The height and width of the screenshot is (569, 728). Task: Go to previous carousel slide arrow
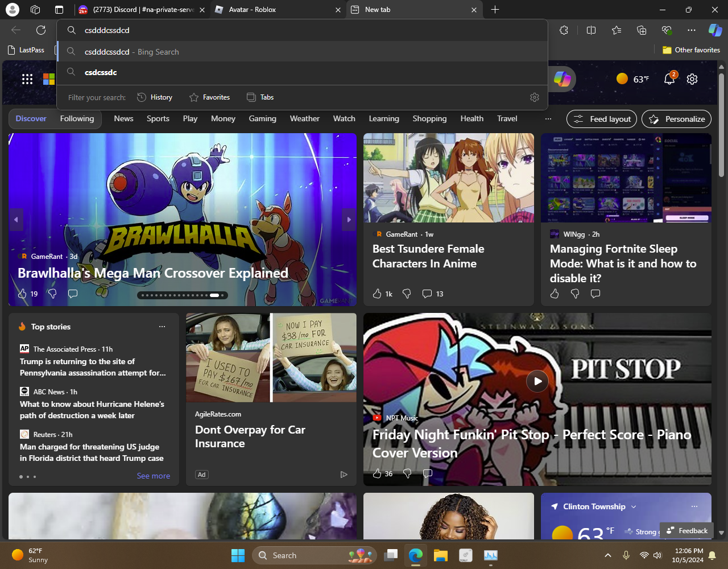tap(16, 220)
